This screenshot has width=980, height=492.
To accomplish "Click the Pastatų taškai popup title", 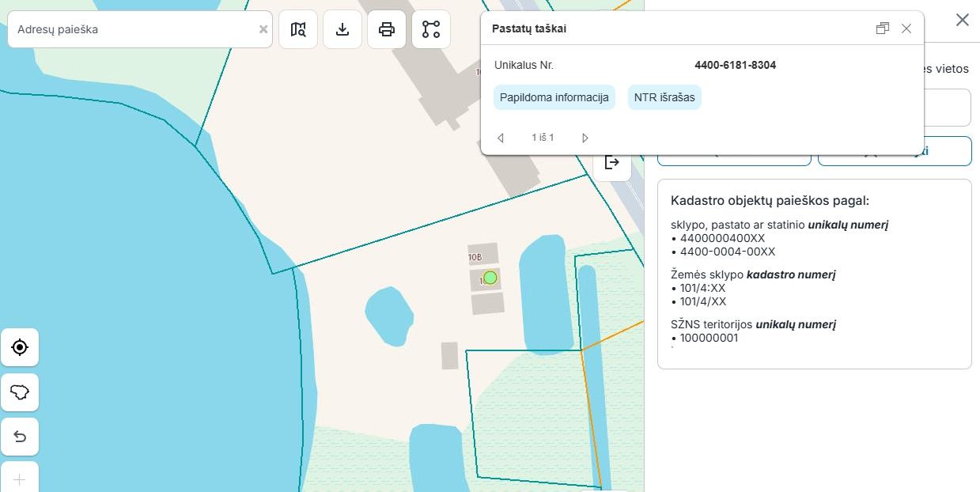I will click(x=529, y=28).
